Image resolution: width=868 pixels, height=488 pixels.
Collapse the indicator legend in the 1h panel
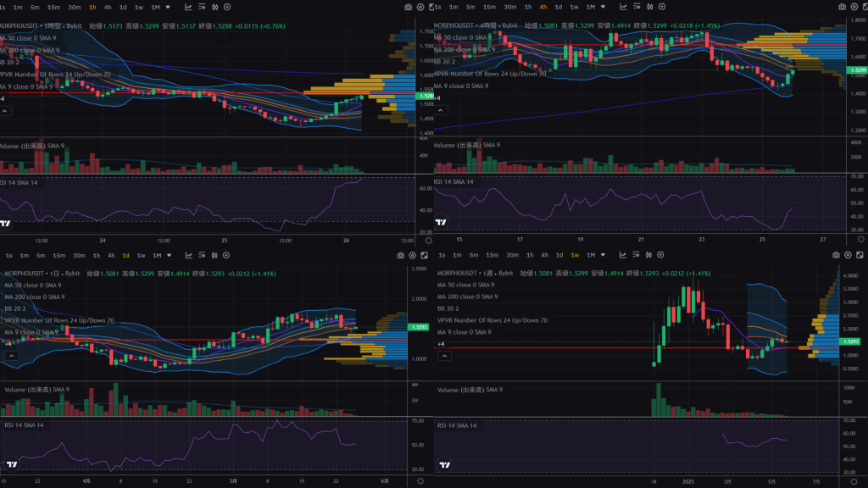[4, 111]
